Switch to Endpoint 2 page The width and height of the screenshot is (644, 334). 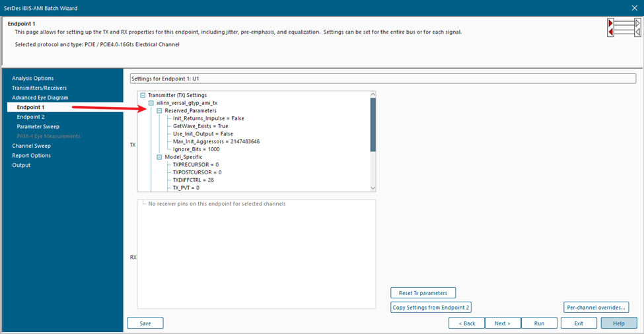31,117
